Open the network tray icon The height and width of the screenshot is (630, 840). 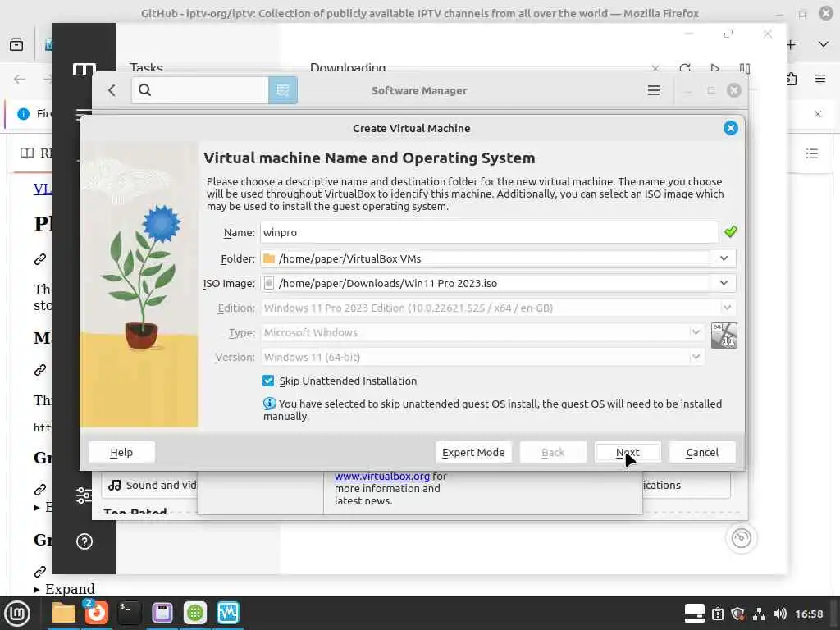tap(759, 614)
